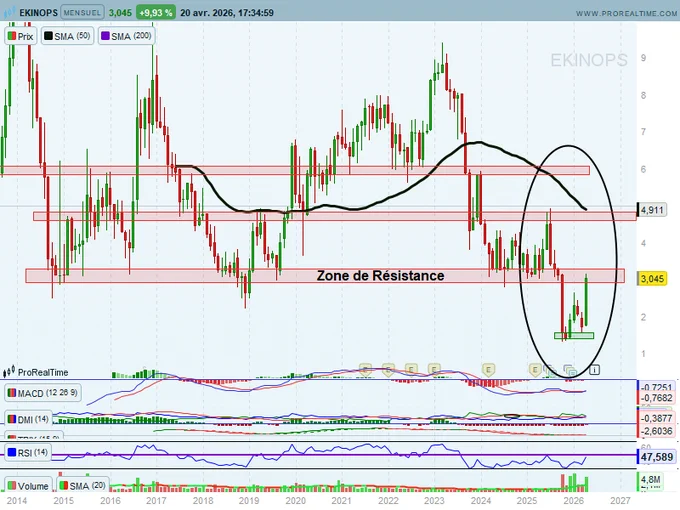The height and width of the screenshot is (510, 680).
Task: Click the 2019 label on the time axis
Action: point(249,500)
